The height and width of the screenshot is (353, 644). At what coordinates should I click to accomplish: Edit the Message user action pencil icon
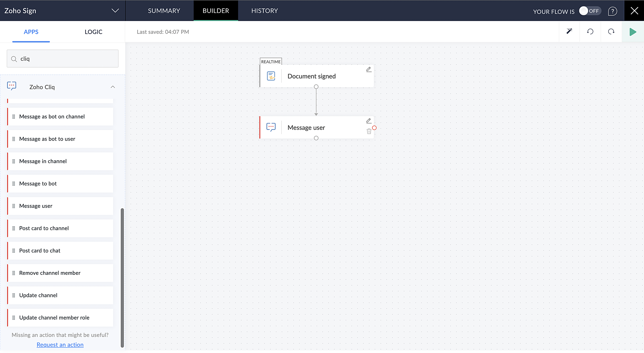coord(369,121)
